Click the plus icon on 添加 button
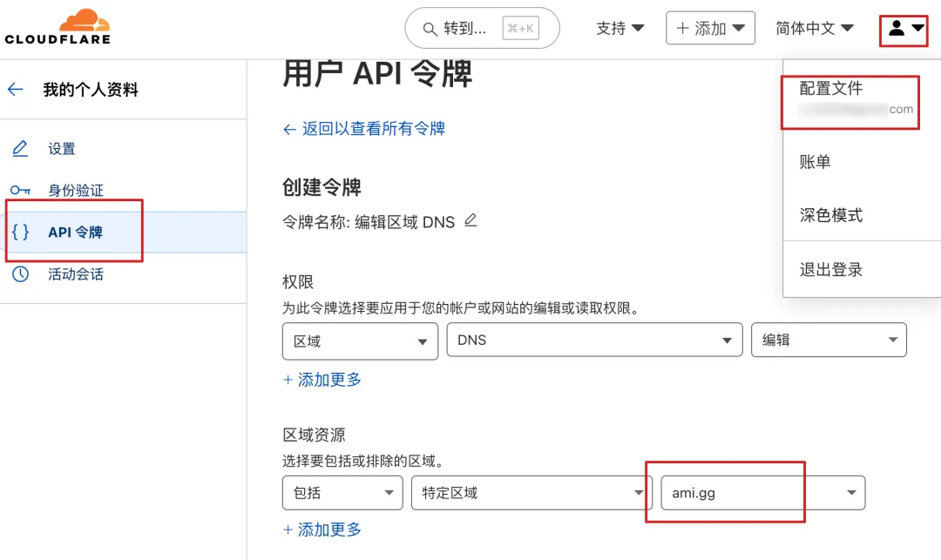 click(682, 28)
